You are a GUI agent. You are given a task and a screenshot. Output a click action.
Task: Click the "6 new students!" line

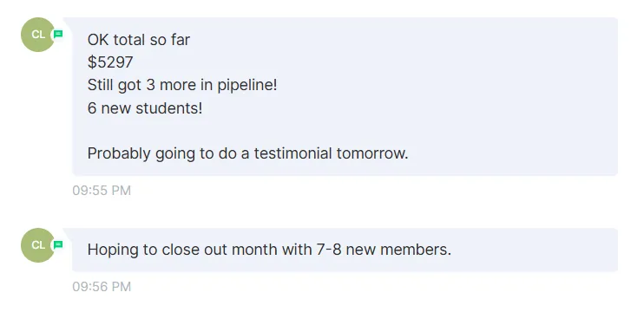pos(145,108)
